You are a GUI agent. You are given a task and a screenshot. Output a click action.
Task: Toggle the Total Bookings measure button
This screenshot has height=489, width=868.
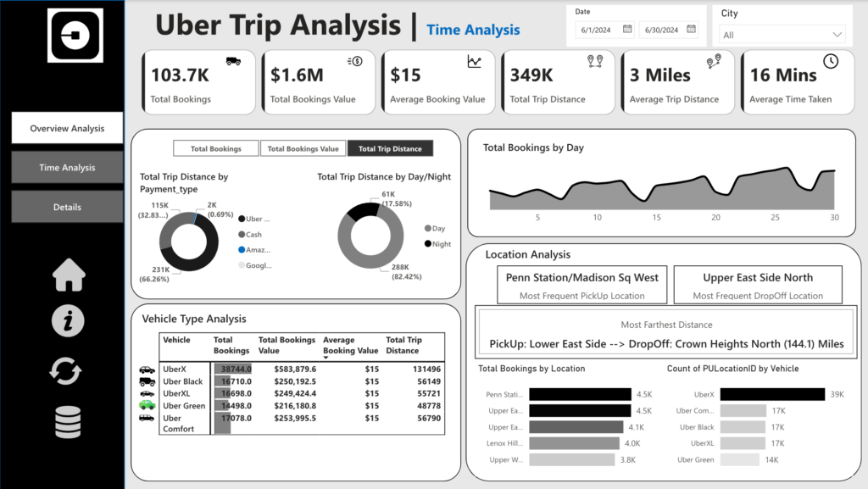(215, 148)
